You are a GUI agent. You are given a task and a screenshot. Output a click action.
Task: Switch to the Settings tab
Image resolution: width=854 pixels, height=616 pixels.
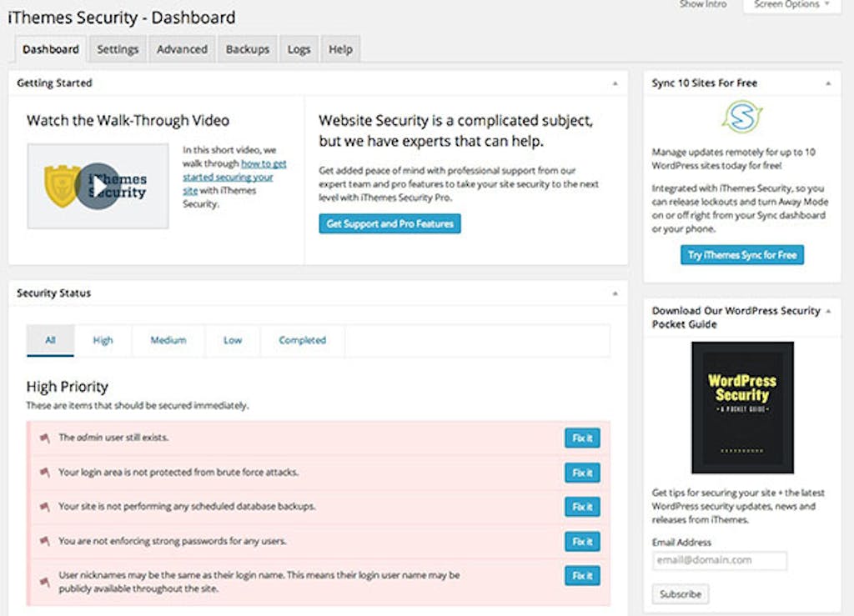[x=117, y=49]
